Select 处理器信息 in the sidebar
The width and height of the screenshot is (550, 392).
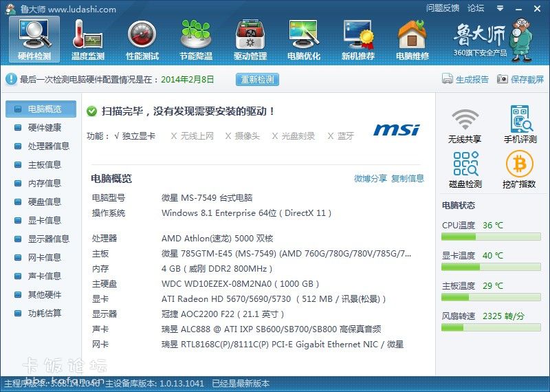(41, 146)
